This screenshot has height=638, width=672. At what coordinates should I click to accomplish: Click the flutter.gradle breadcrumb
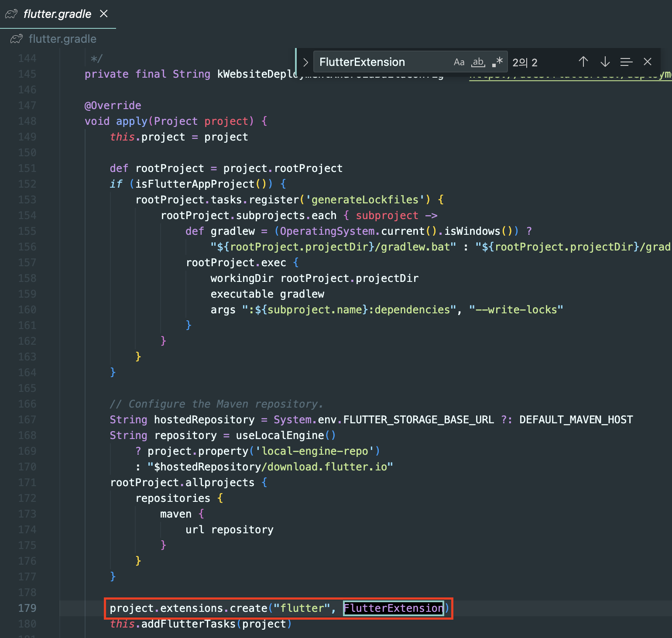(62, 39)
